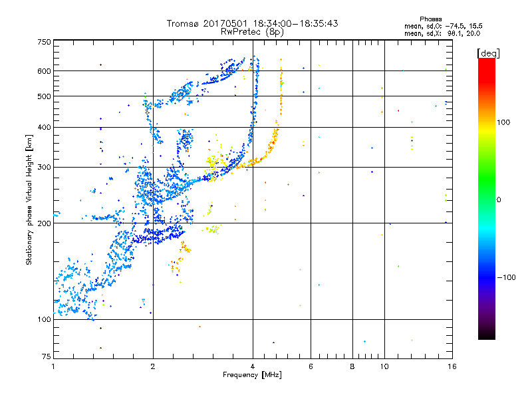Click the colorbar tick label '100'
This screenshot has width=532, height=399.
tap(503, 122)
